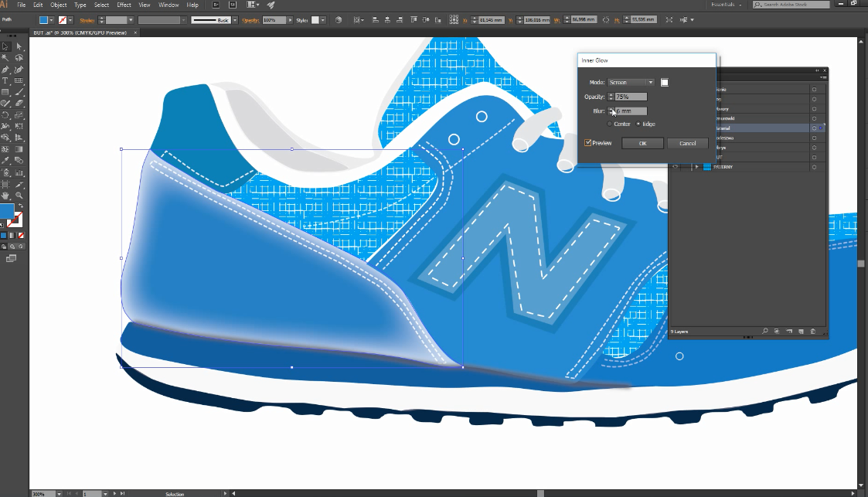Click the target circle of the highlighted layer
Image resolution: width=868 pixels, height=497 pixels.
[x=815, y=128]
